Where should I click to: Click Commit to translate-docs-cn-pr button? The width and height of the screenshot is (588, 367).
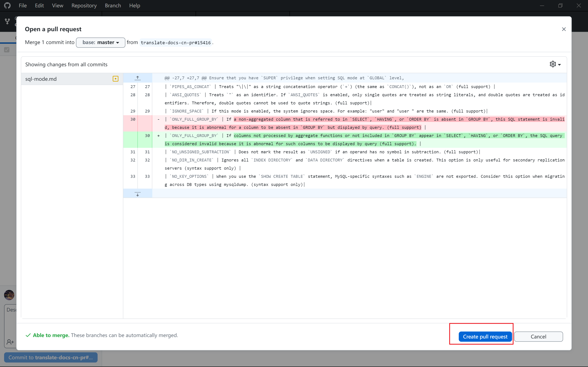pos(51,357)
